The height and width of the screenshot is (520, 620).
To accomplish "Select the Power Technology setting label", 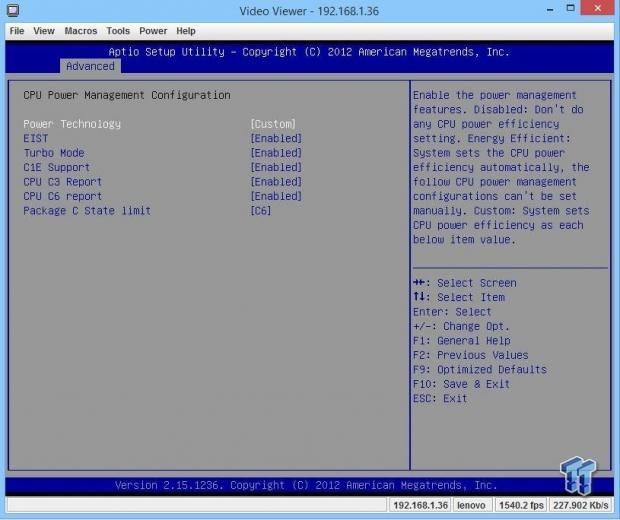I will tap(72, 124).
